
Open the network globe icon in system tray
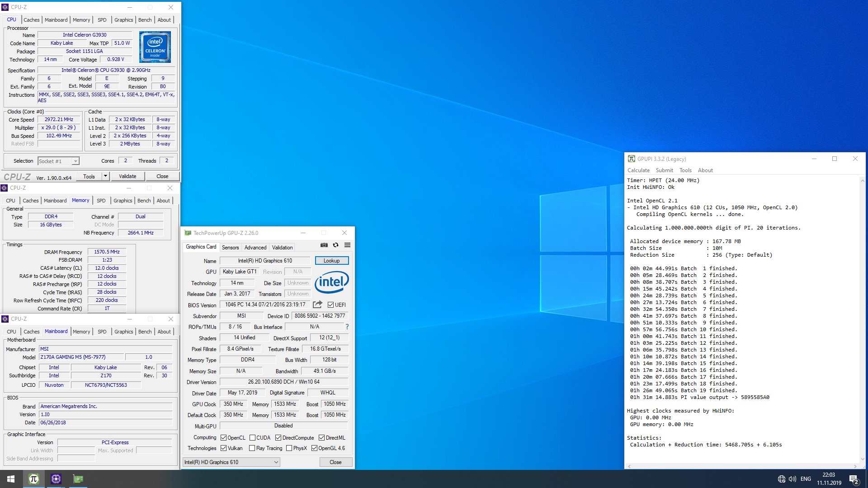(782, 479)
